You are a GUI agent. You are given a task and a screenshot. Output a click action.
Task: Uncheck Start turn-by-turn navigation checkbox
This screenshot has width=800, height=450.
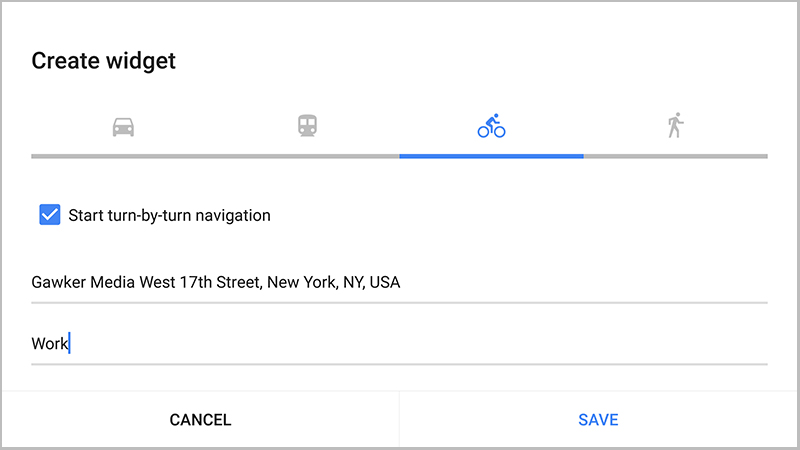pos(49,215)
